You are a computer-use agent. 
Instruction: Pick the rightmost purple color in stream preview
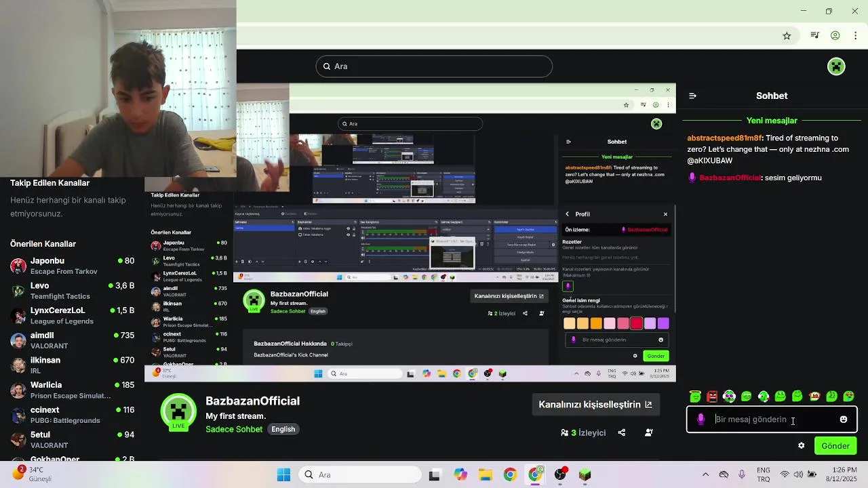tap(663, 323)
